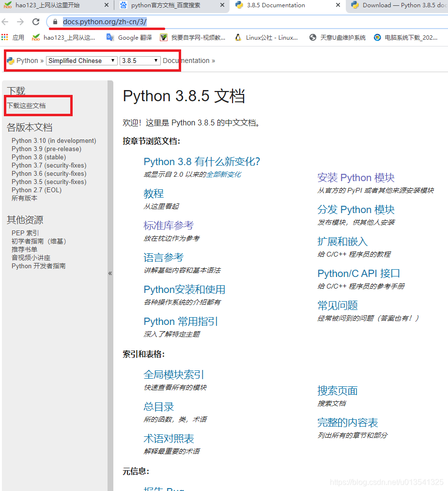Click 下载这些文档 download link
The height and width of the screenshot is (491, 448).
(26, 106)
